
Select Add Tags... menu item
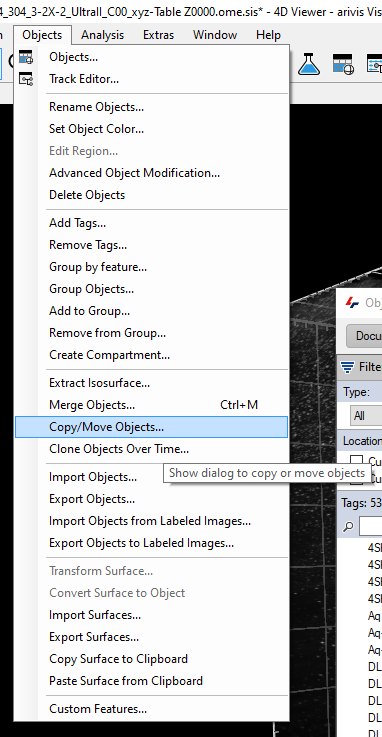pyautogui.click(x=151, y=223)
